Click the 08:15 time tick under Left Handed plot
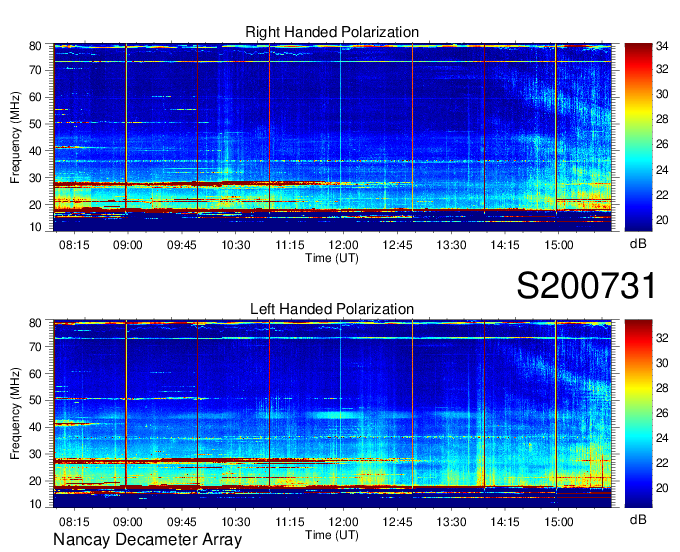Image resolution: width=680 pixels, height=552 pixels. tap(74, 522)
